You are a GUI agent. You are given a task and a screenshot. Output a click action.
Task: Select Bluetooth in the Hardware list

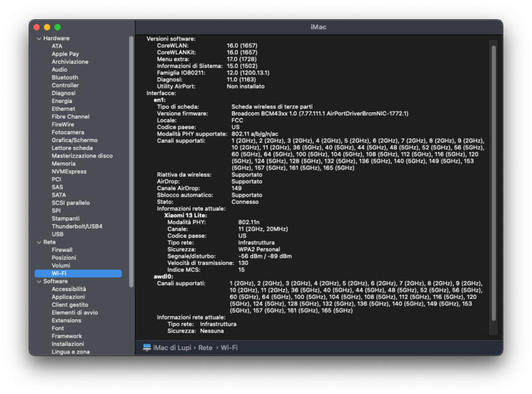coord(65,78)
